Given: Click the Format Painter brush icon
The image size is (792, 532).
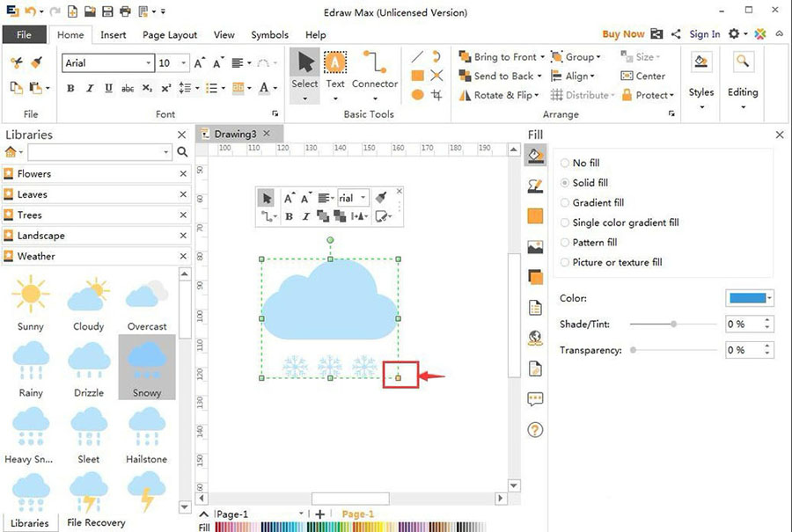Looking at the screenshot, I should pos(36,62).
